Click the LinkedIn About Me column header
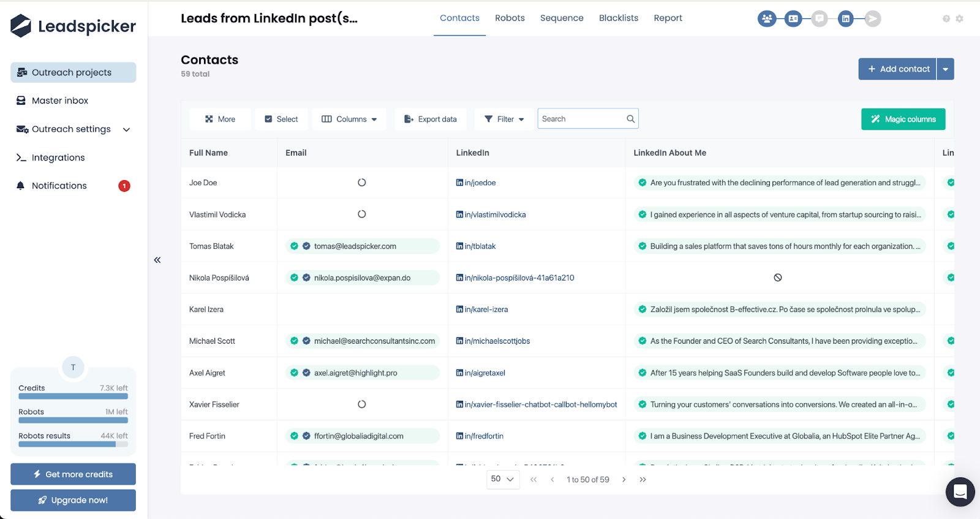The height and width of the screenshot is (519, 980). pos(669,153)
